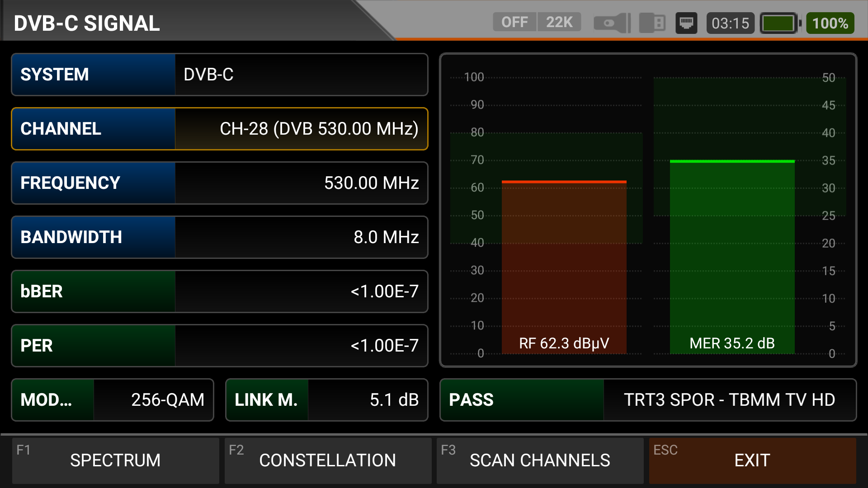The width and height of the screenshot is (868, 488).
Task: Click the 03:15 clock display
Action: pyautogui.click(x=730, y=23)
